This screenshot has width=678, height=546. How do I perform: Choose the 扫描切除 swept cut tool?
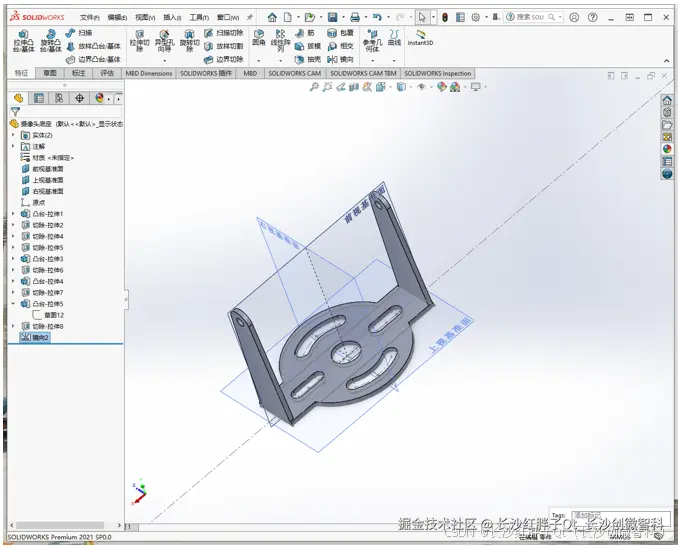[x=224, y=33]
